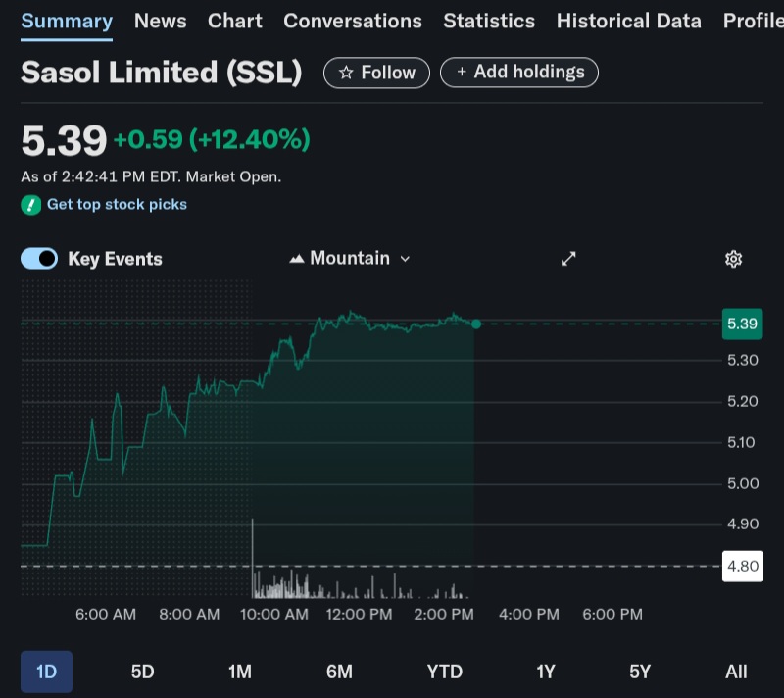Click the plus icon on Add holdings

click(x=462, y=72)
